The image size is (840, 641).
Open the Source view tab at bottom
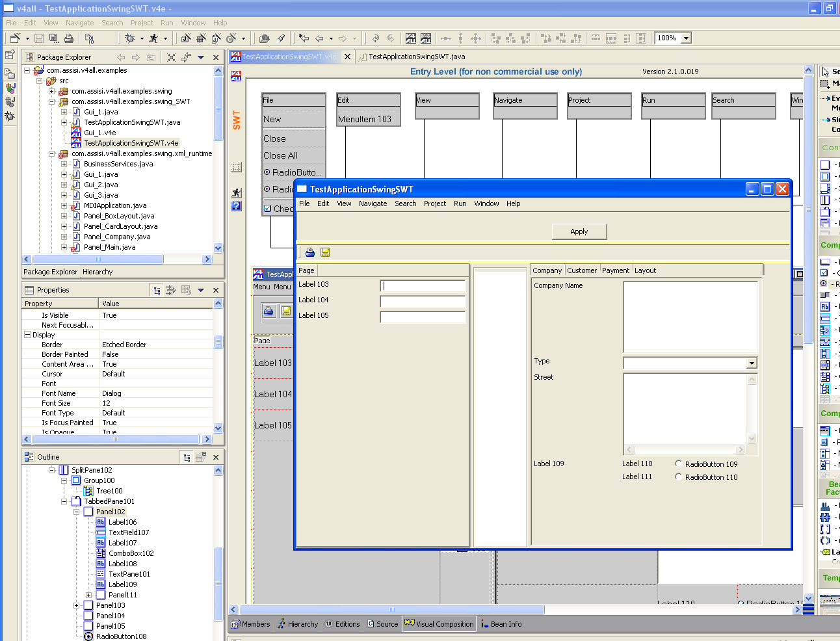pos(382,624)
